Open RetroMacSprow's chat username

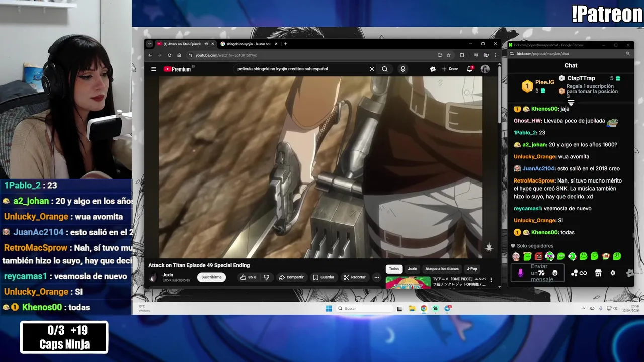point(534,180)
